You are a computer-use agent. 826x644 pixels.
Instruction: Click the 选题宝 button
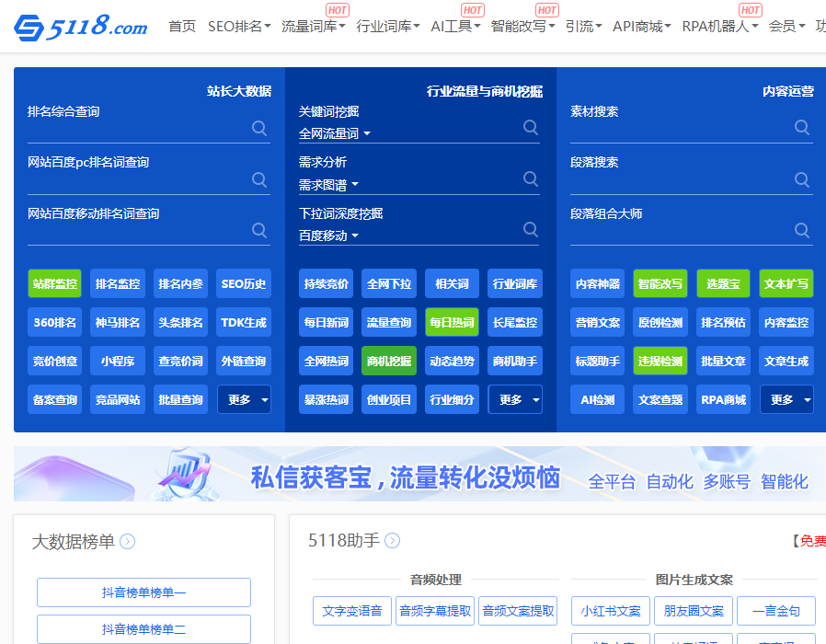point(723,283)
